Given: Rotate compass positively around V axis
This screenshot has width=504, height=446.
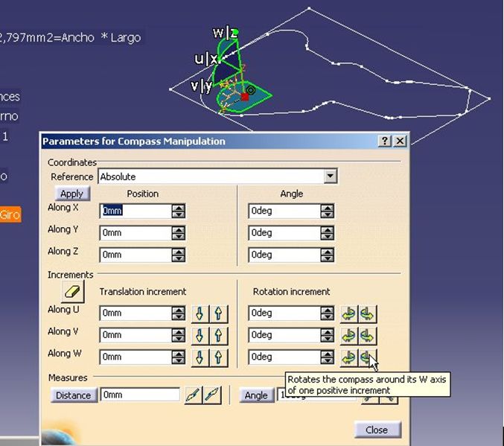Looking at the screenshot, I should tap(368, 335).
